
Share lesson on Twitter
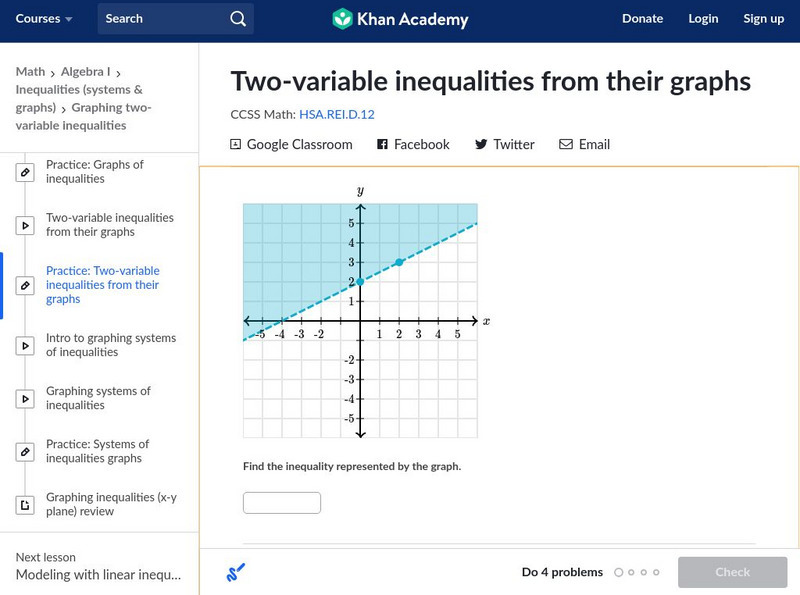coord(504,145)
